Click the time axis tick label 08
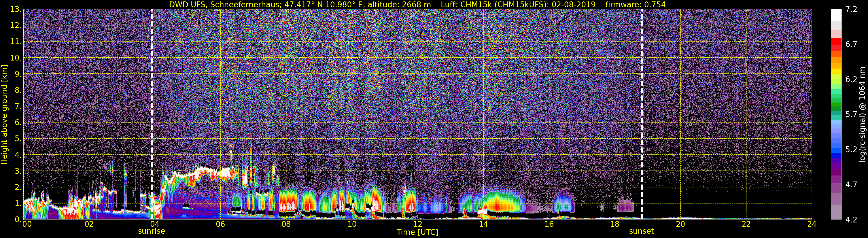The width and height of the screenshot is (868, 238). coord(286,224)
